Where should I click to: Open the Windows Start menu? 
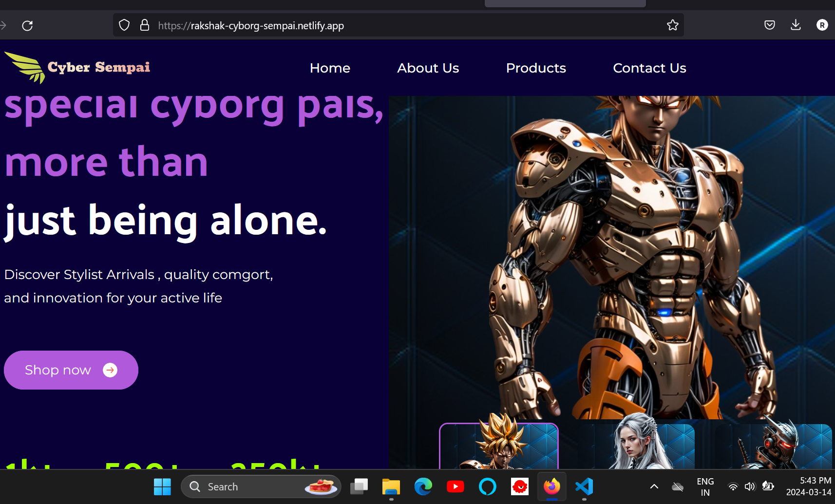[162, 486]
